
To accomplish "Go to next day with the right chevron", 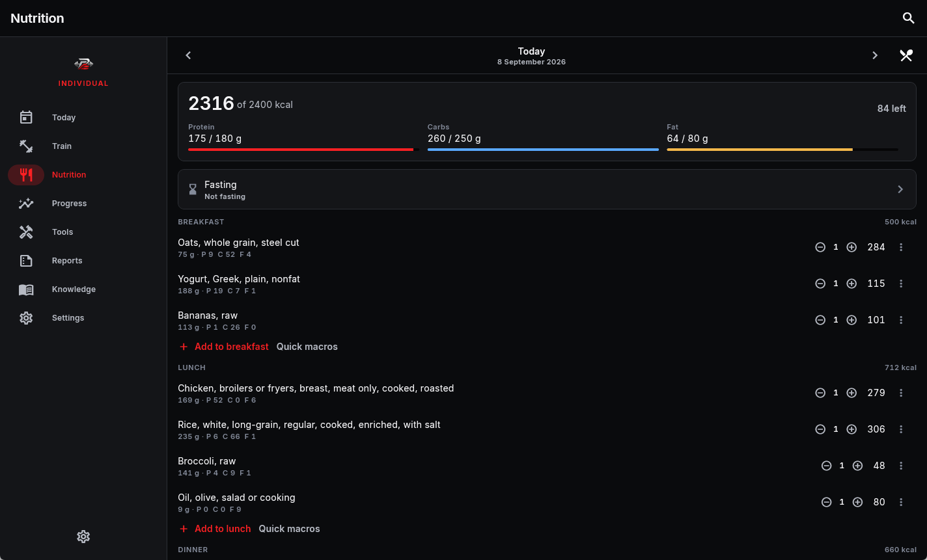I will click(x=875, y=55).
